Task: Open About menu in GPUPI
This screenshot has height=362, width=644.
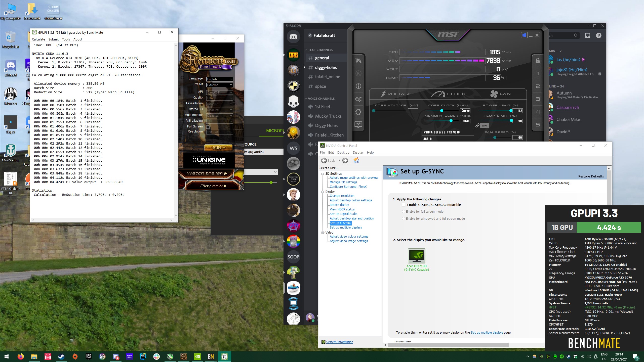Action: [x=78, y=39]
